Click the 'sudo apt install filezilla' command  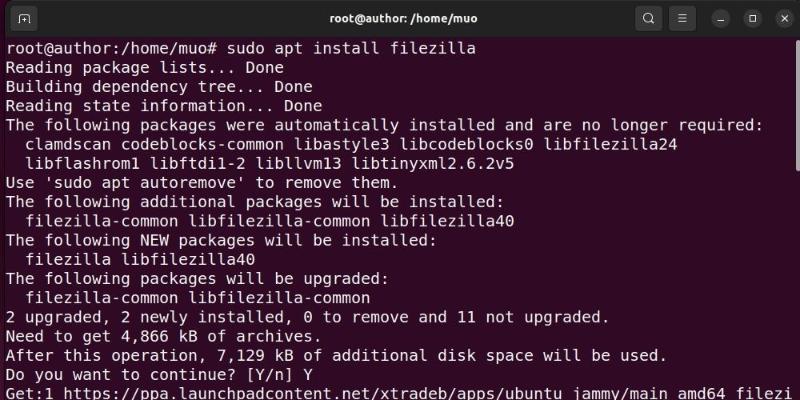point(337,49)
